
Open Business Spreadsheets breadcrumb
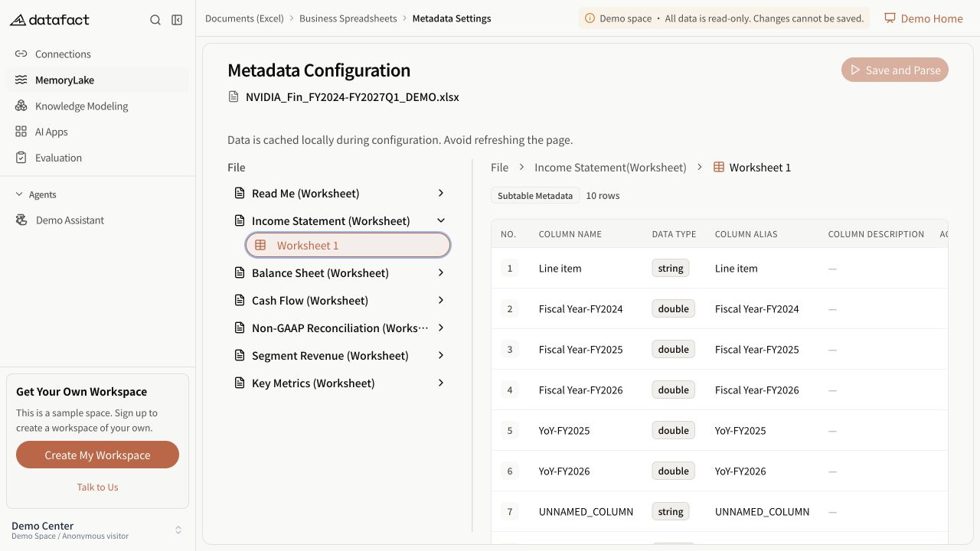(x=348, y=18)
